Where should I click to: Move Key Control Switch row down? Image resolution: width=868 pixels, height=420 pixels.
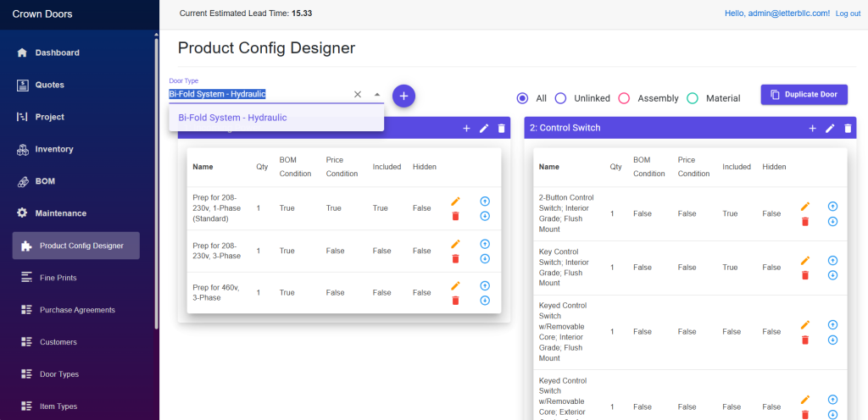coord(832,275)
